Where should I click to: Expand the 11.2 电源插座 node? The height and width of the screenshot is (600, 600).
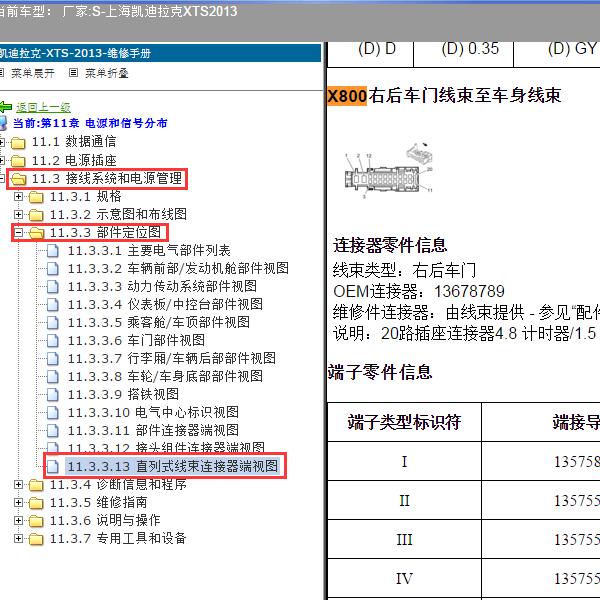(x=2, y=160)
